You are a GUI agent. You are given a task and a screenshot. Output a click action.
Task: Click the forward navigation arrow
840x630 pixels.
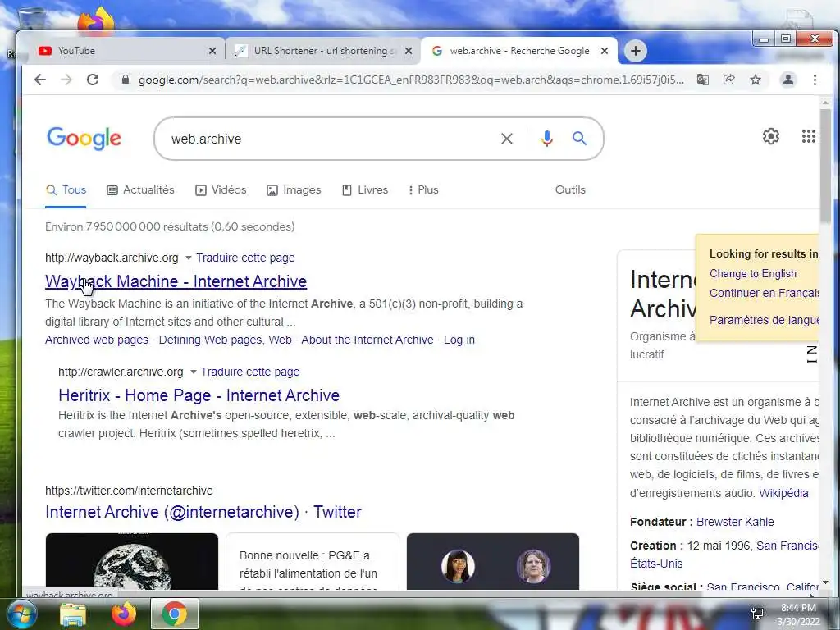[66, 80]
